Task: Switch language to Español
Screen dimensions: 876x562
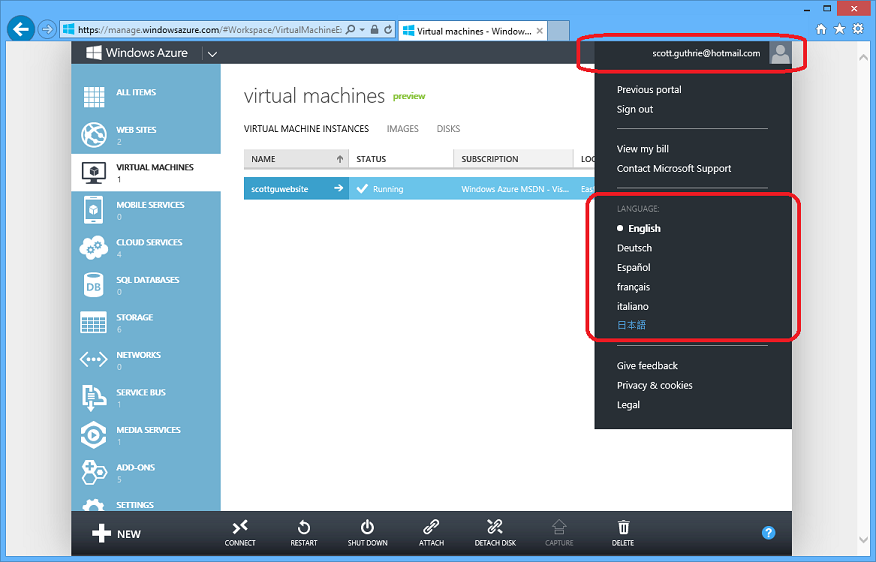Action: click(634, 268)
